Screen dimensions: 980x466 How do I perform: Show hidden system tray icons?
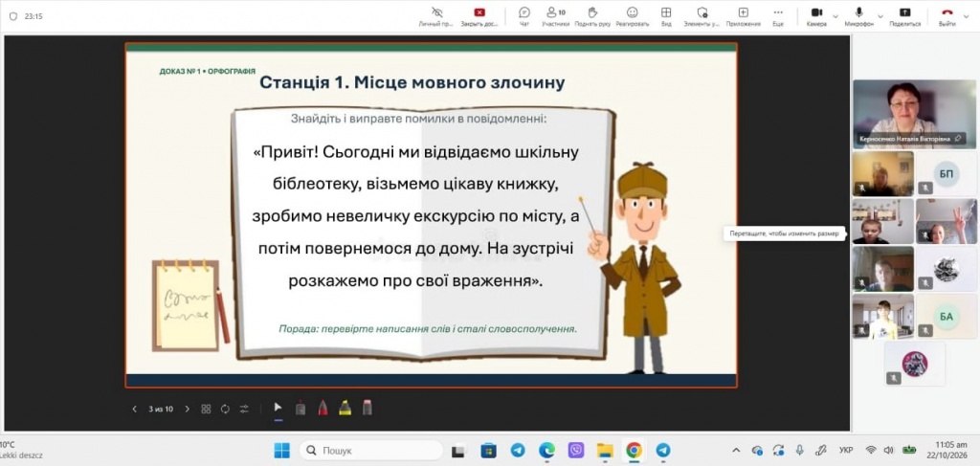point(736,450)
